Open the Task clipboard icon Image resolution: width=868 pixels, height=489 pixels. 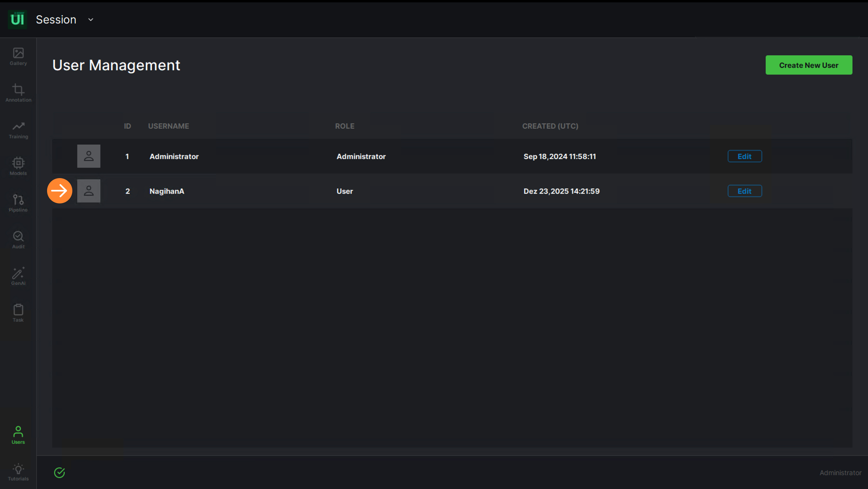click(18, 313)
